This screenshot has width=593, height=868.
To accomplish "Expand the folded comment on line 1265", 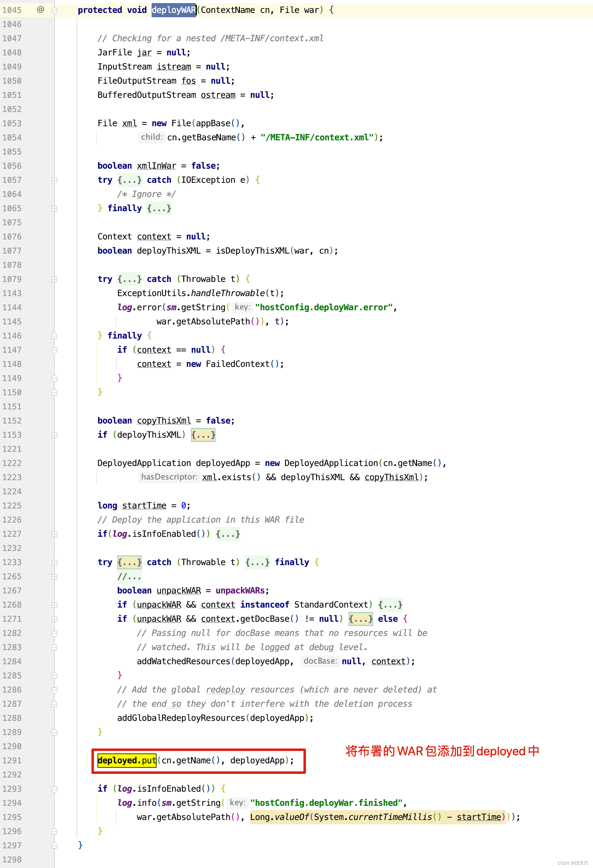I will pos(54,577).
